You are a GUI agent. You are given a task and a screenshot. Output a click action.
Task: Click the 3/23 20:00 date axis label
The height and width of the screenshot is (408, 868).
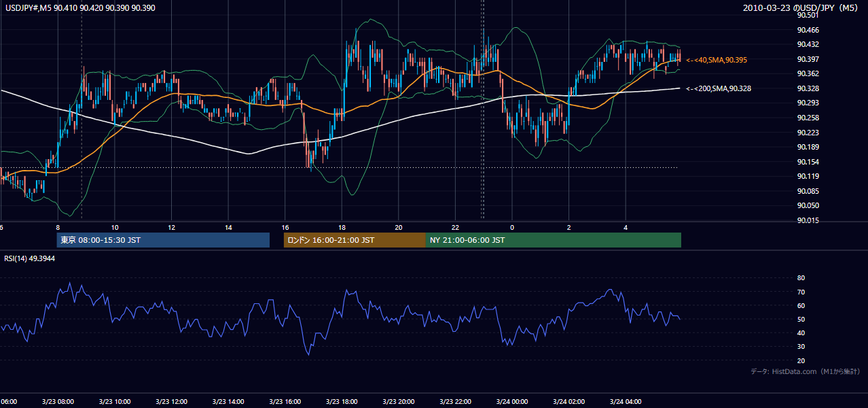tap(398, 402)
